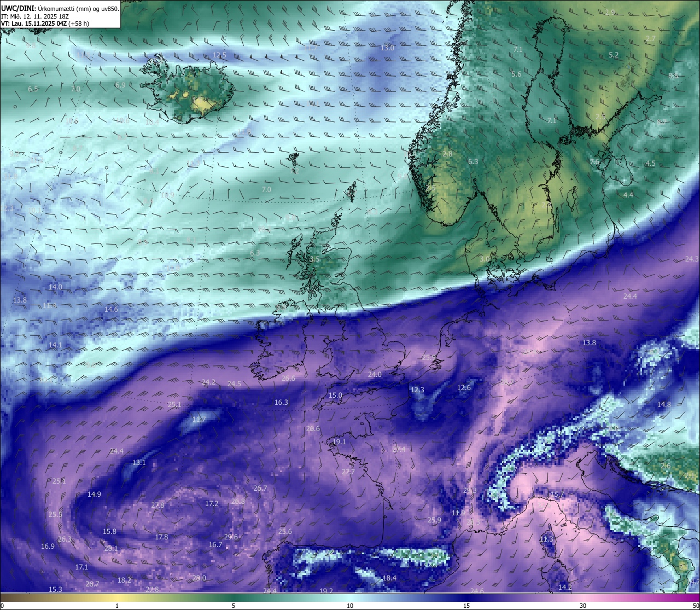Click the color scale tick label 10
The image size is (700, 610).
tap(350, 606)
